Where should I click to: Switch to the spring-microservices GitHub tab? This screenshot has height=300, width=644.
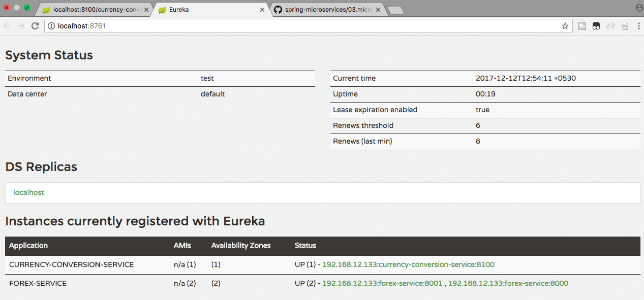click(x=325, y=9)
